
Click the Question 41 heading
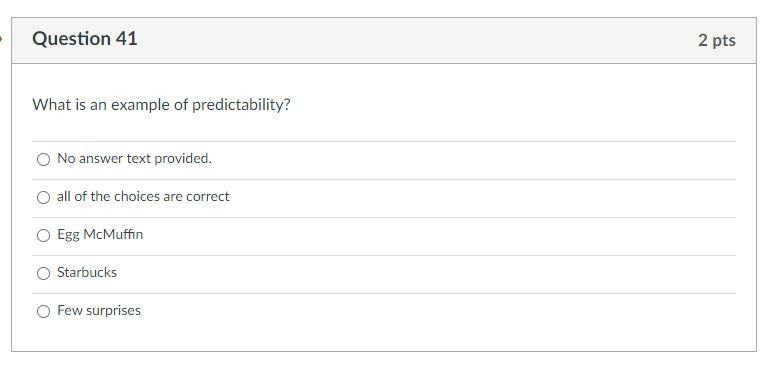pyautogui.click(x=85, y=39)
